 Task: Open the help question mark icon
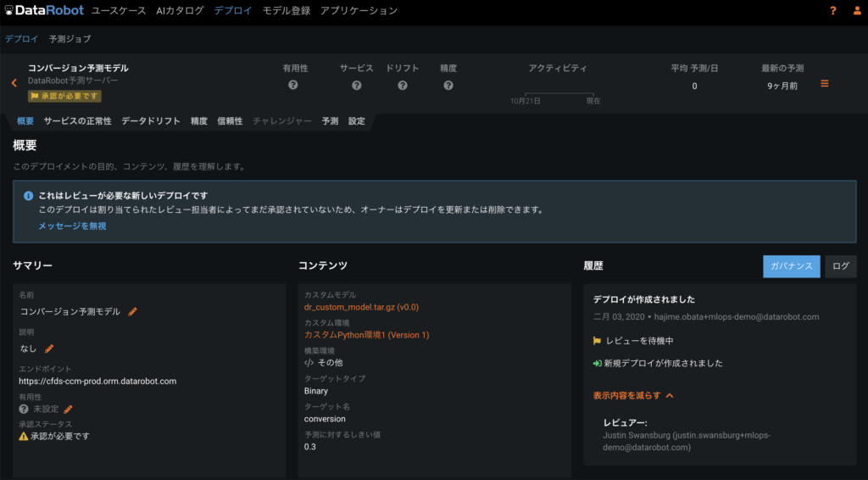click(x=832, y=10)
